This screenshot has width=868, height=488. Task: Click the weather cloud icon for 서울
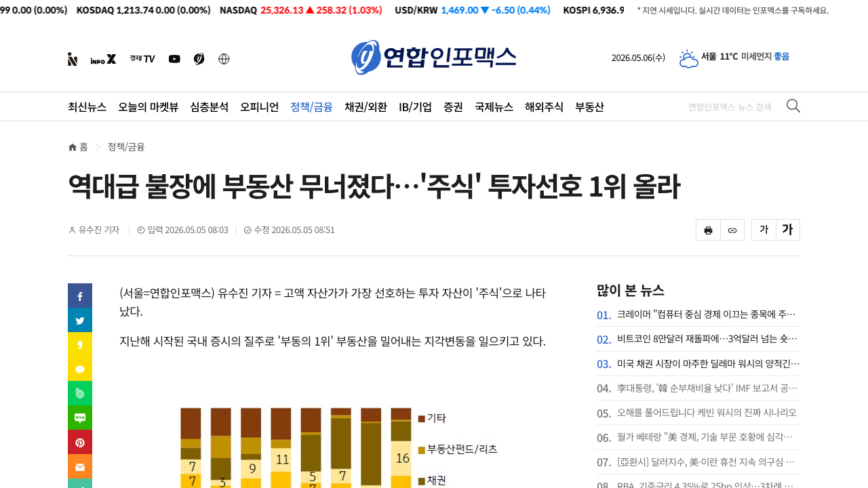[688, 58]
